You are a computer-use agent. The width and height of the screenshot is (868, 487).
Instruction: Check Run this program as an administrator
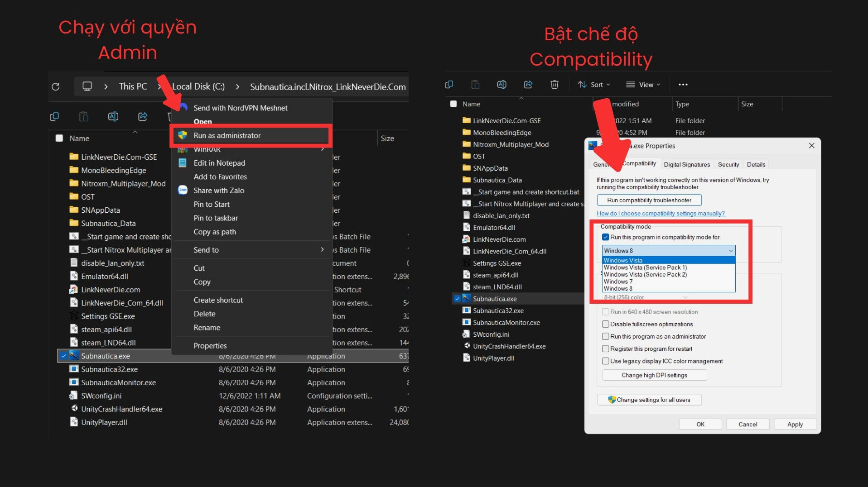point(605,336)
